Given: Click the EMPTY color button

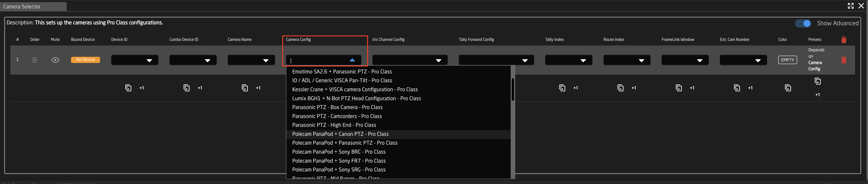Looking at the screenshot, I should click(x=787, y=60).
